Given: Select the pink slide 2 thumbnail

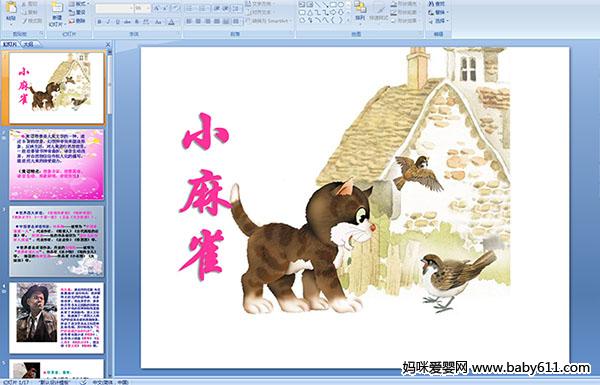Looking at the screenshot, I should 57,164.
